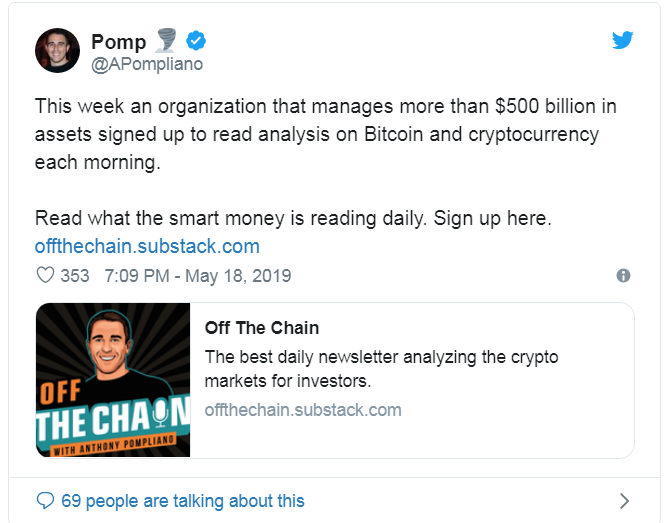Click the "Off The Chain" card title
Viewport: 669px width, 523px height.
(261, 328)
